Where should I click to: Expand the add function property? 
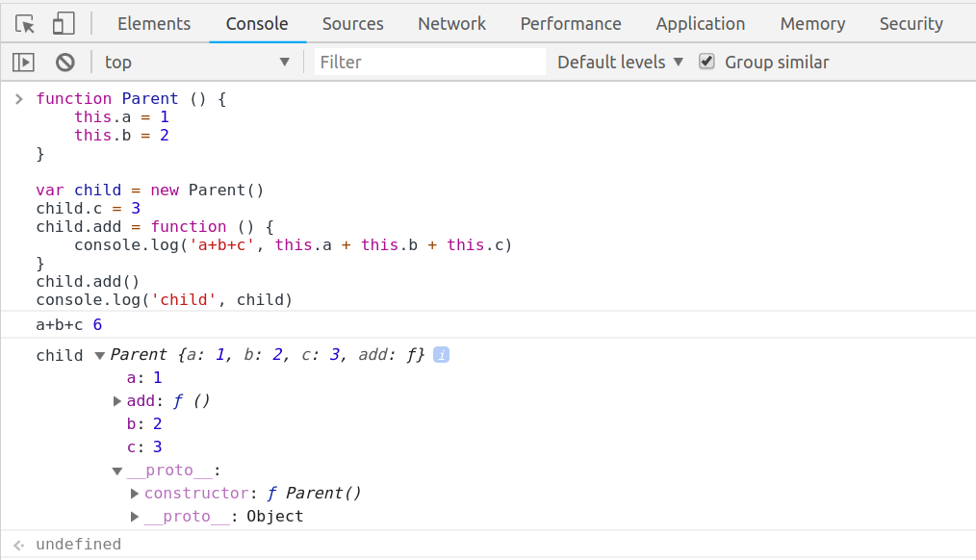coord(118,401)
